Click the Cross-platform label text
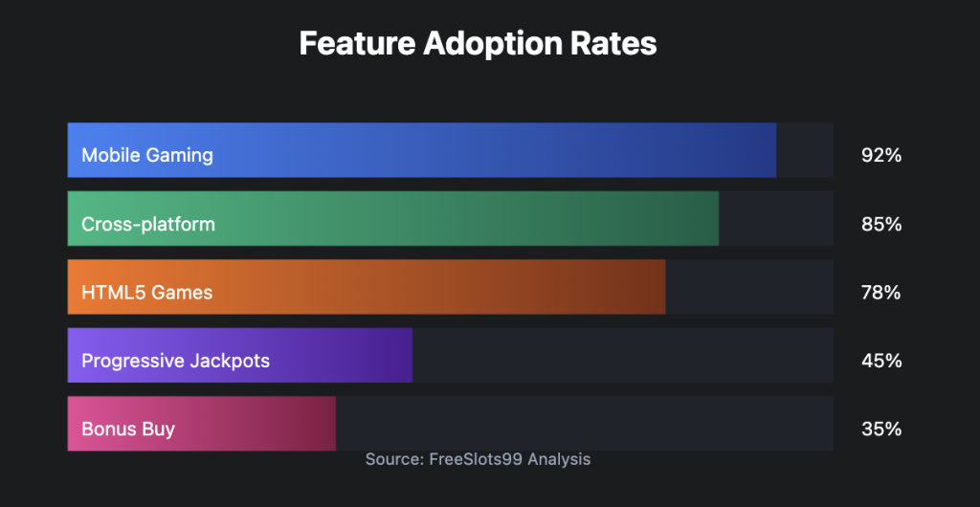Image resolution: width=980 pixels, height=507 pixels. 148,224
